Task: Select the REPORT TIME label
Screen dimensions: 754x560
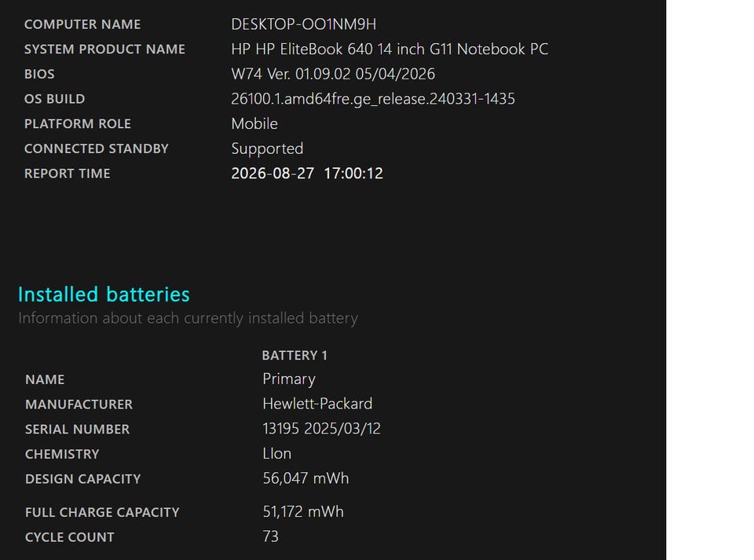Action: click(67, 174)
